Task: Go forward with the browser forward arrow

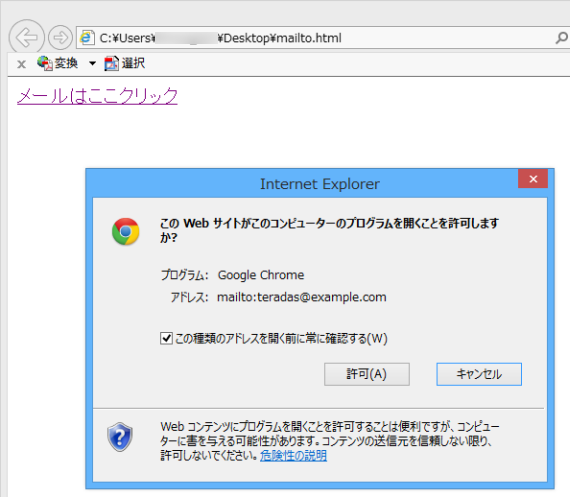Action: [60, 37]
